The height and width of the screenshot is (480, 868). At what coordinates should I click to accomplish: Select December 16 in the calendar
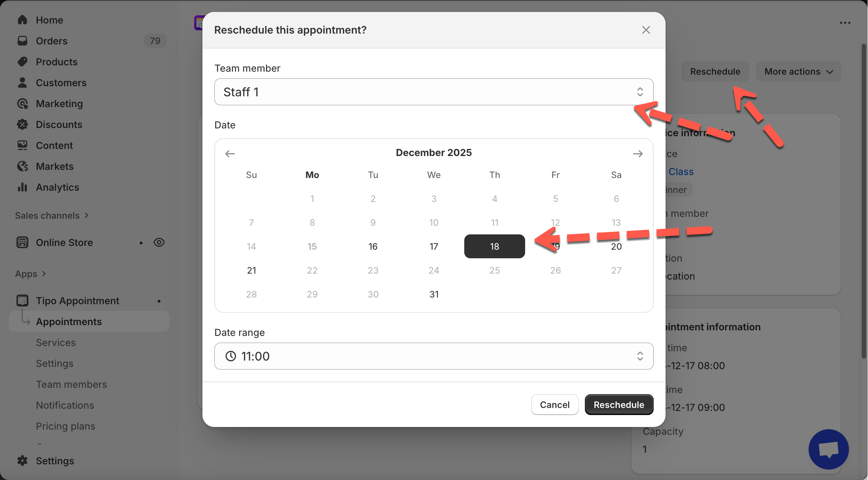coord(373,246)
